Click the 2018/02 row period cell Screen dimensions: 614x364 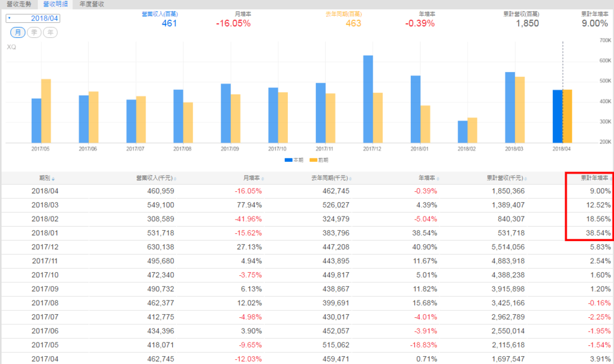(x=44, y=219)
